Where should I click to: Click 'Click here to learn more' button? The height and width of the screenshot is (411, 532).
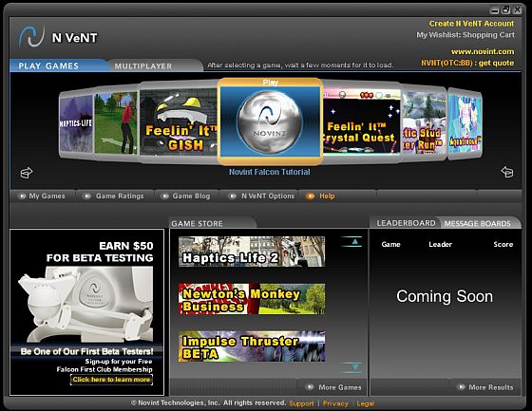click(x=112, y=380)
